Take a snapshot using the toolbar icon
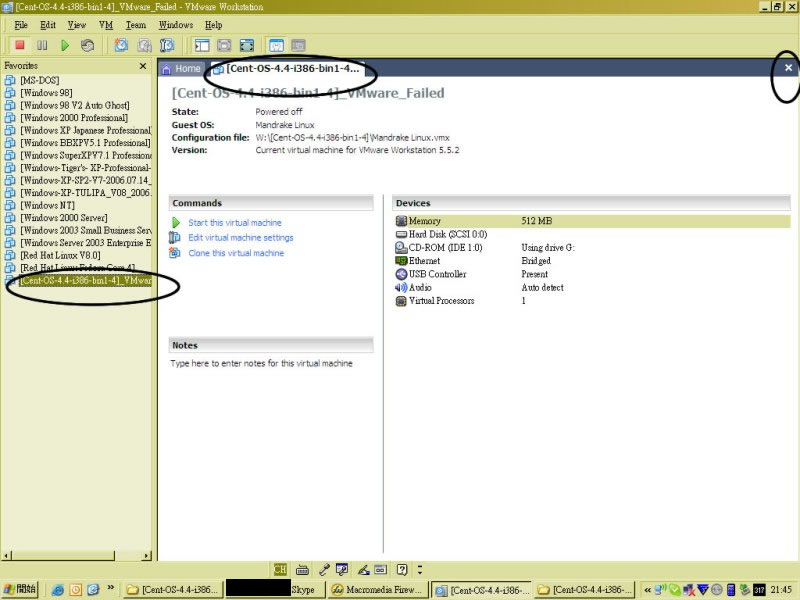 click(x=121, y=45)
